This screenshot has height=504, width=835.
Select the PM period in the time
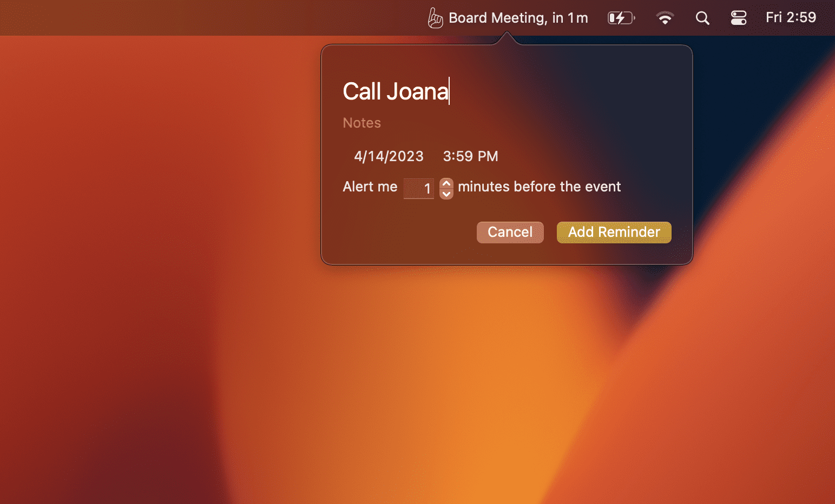coord(488,156)
